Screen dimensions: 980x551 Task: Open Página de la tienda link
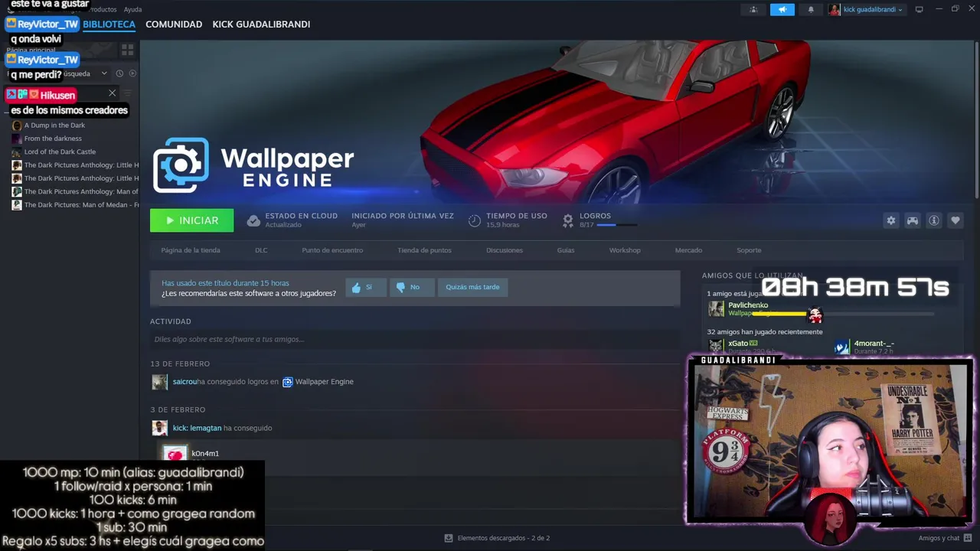191,250
